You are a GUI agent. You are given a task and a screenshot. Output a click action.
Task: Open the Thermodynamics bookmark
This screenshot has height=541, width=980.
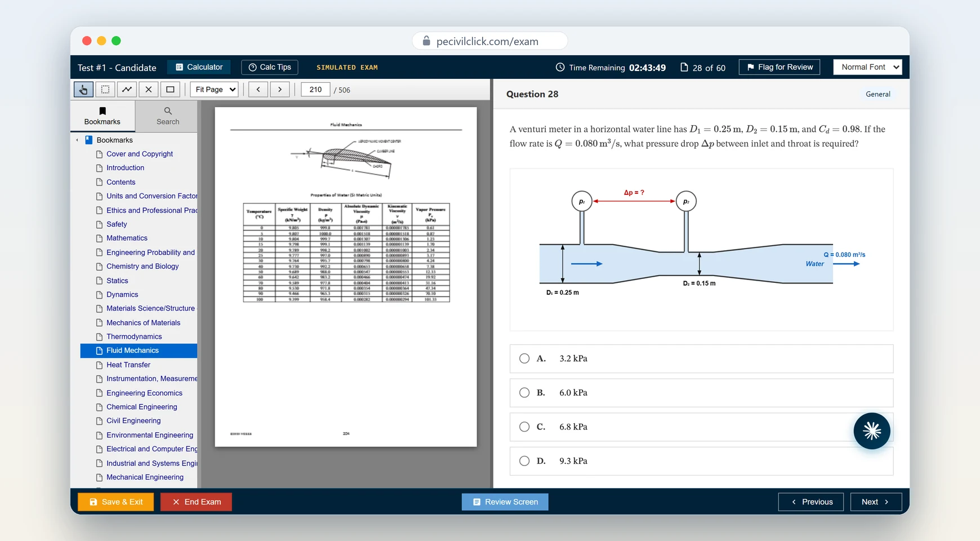click(134, 336)
